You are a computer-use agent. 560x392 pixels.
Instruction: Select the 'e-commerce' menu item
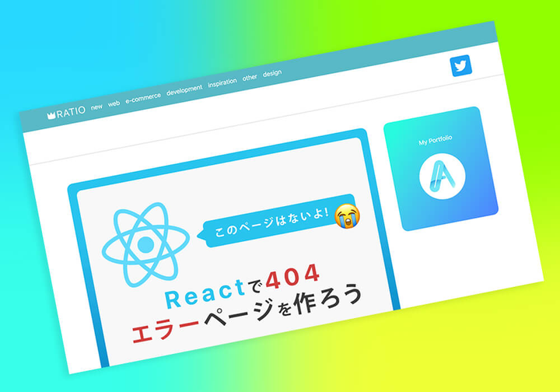tap(143, 98)
